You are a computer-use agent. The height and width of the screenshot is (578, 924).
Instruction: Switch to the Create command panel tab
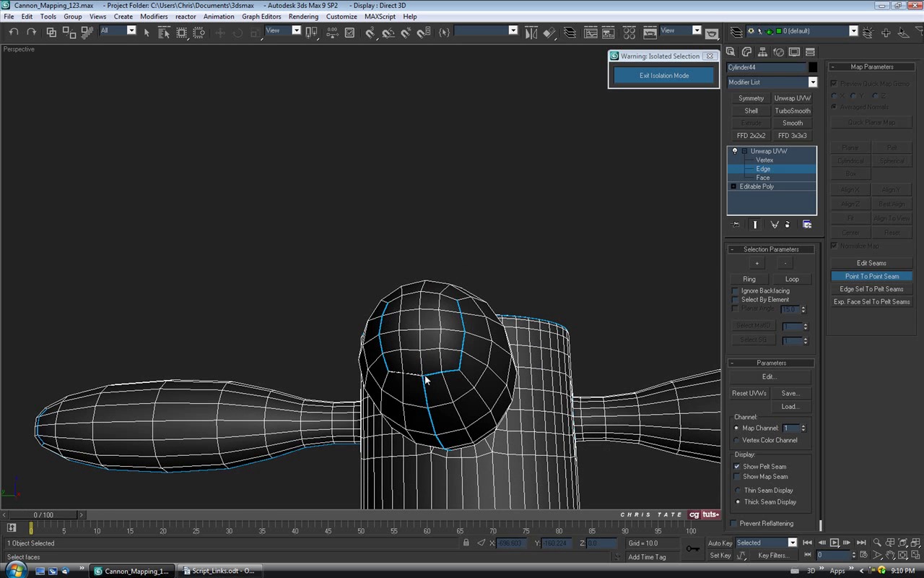pyautogui.click(x=731, y=52)
